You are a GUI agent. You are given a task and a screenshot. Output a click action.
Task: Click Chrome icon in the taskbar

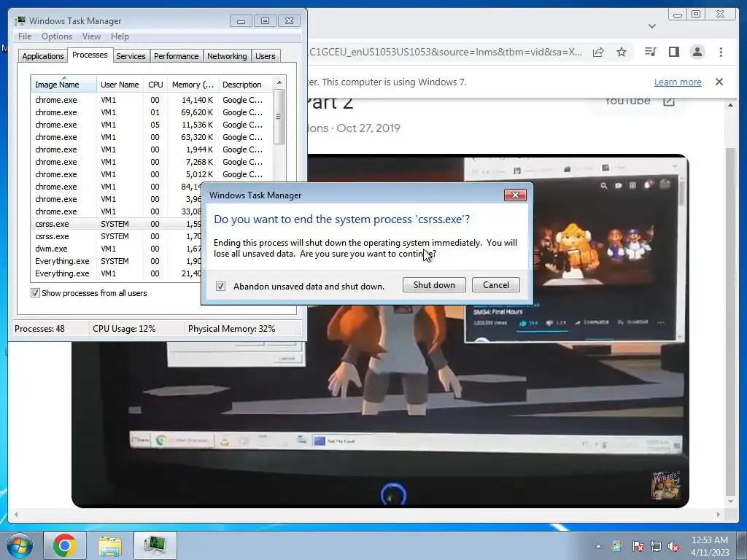(x=65, y=545)
